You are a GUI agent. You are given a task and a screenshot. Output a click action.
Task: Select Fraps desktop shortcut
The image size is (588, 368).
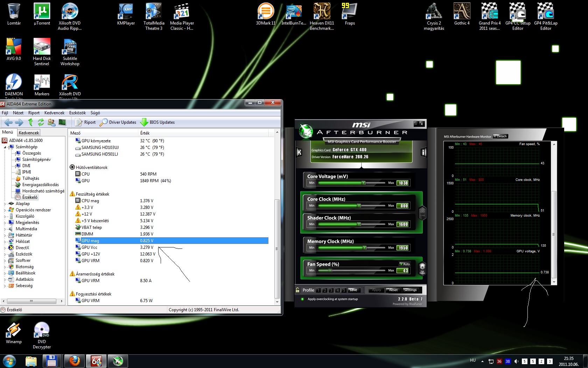350,14
